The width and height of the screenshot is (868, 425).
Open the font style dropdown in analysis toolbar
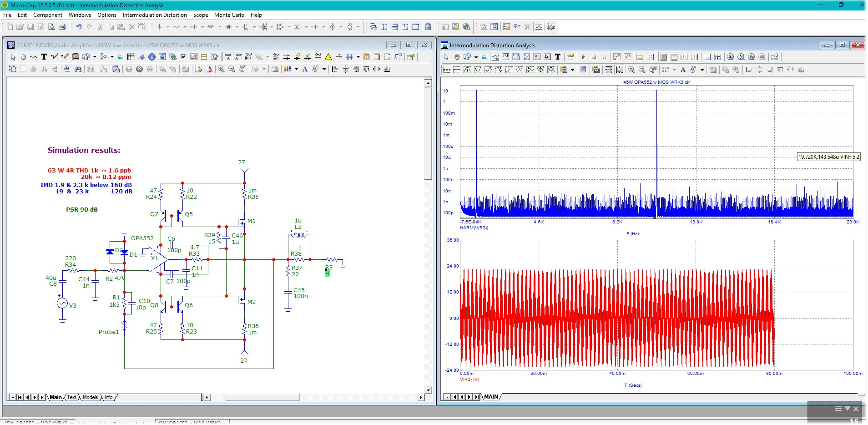pos(702,70)
